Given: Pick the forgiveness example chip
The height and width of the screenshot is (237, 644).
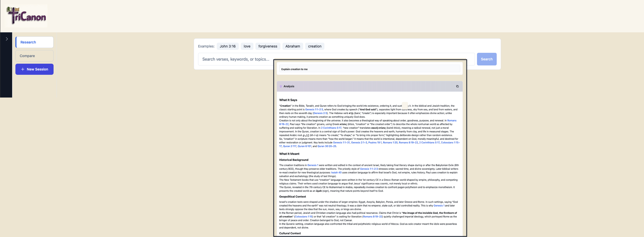Looking at the screenshot, I should pyautogui.click(x=268, y=46).
